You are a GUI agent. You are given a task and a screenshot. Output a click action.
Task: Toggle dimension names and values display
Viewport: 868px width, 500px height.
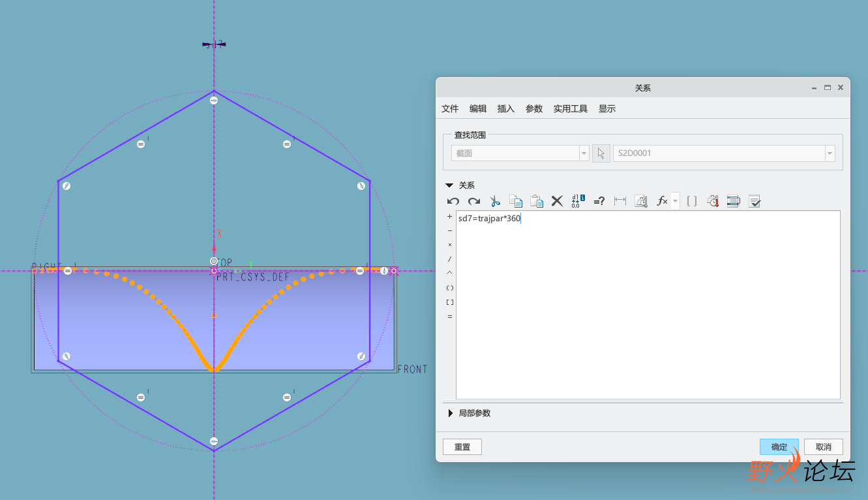[578, 202]
